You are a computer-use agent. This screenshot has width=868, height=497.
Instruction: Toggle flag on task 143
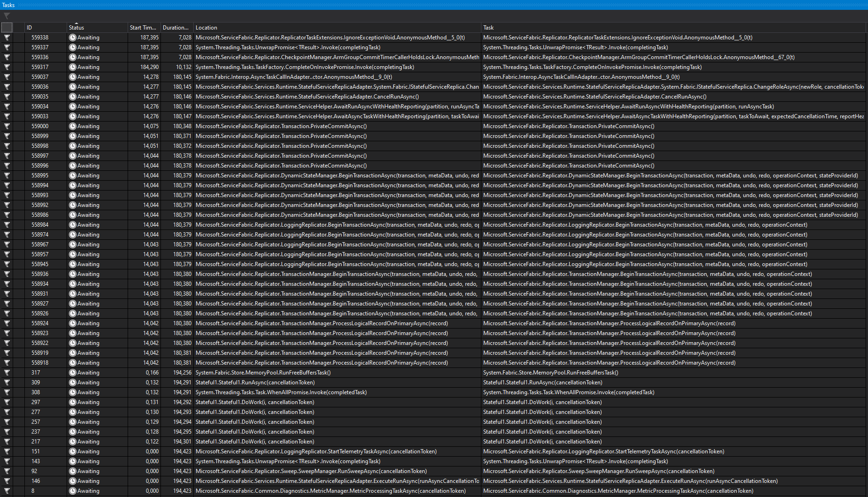pyautogui.click(x=7, y=461)
